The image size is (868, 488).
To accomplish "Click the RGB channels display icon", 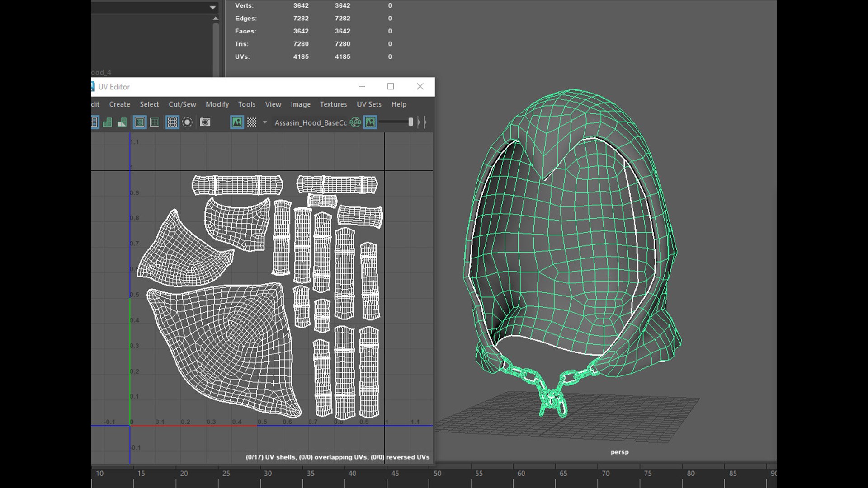I will pyautogui.click(x=355, y=122).
